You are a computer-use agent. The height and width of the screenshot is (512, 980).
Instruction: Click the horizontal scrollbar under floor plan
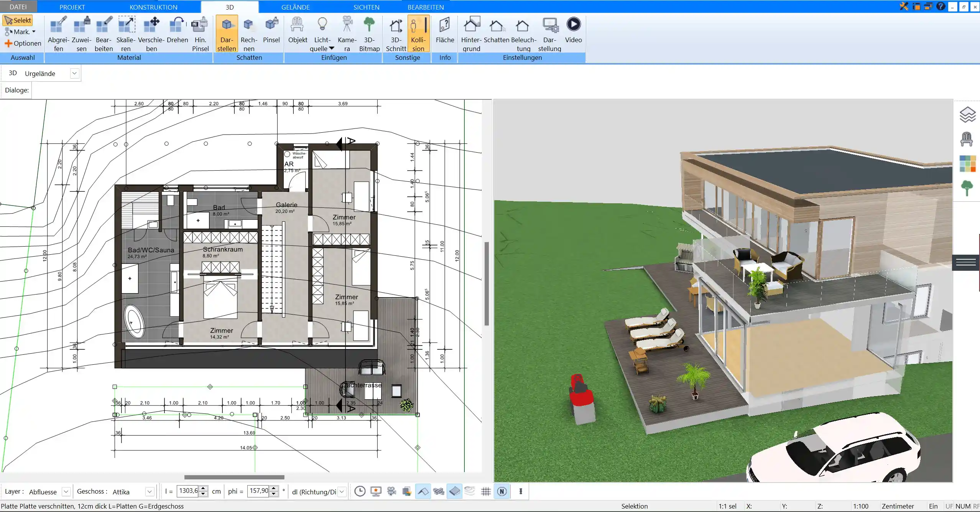click(x=234, y=477)
